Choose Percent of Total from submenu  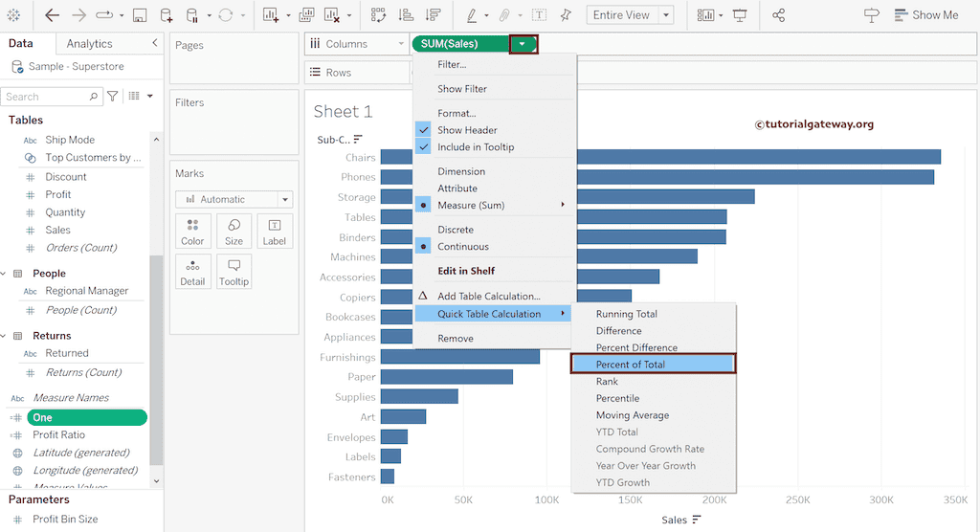click(631, 365)
